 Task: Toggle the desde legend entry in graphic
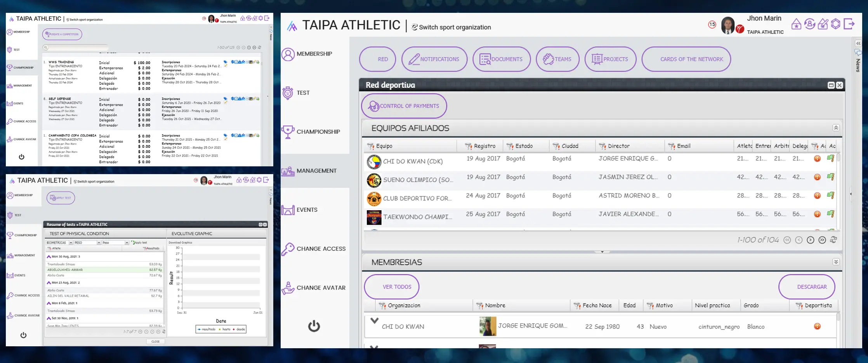[x=239, y=329]
